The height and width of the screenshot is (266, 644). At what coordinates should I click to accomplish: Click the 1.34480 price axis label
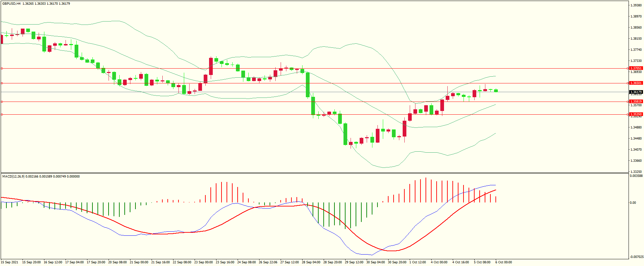[636, 139]
